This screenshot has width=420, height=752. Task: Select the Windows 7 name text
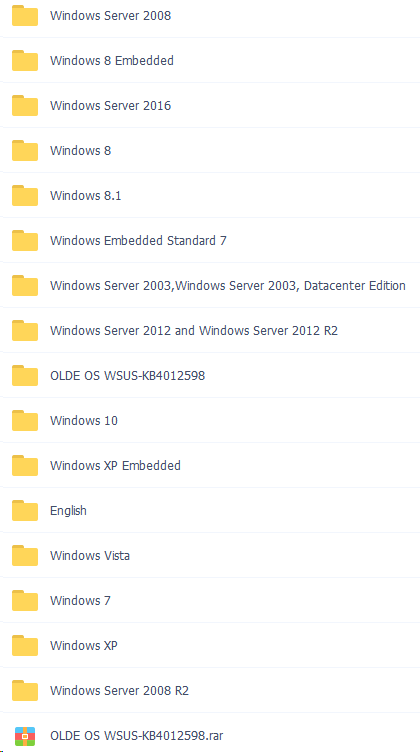click(x=80, y=600)
